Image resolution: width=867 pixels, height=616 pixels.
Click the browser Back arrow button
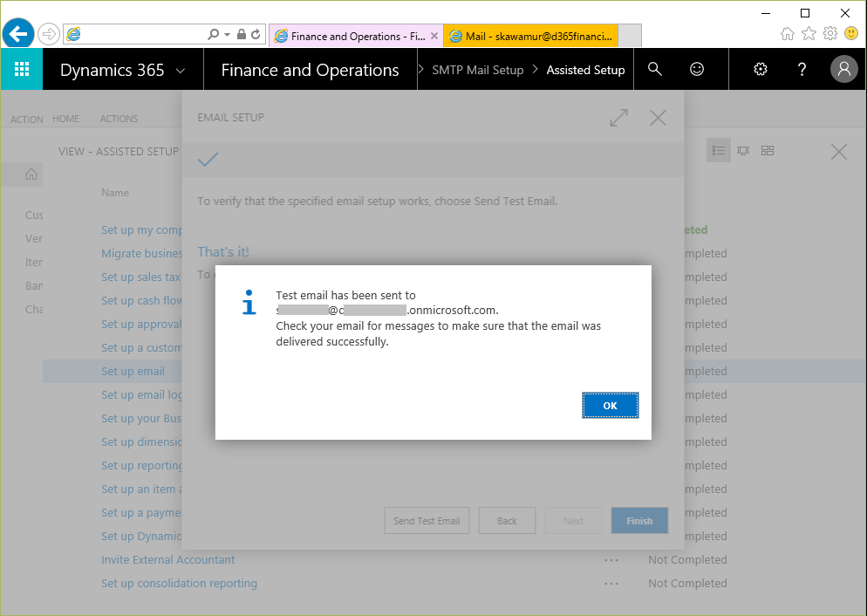(x=18, y=34)
